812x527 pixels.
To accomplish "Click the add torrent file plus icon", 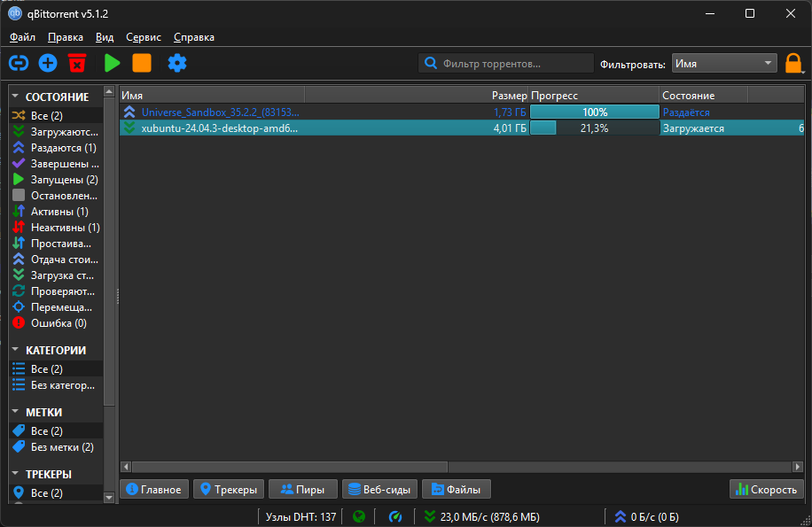I will (48, 63).
